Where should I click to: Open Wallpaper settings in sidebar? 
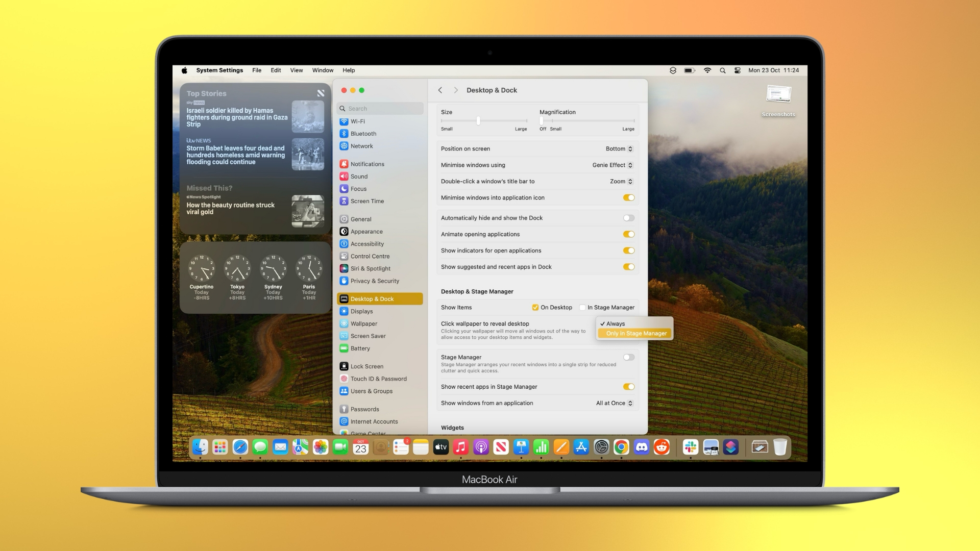point(380,323)
